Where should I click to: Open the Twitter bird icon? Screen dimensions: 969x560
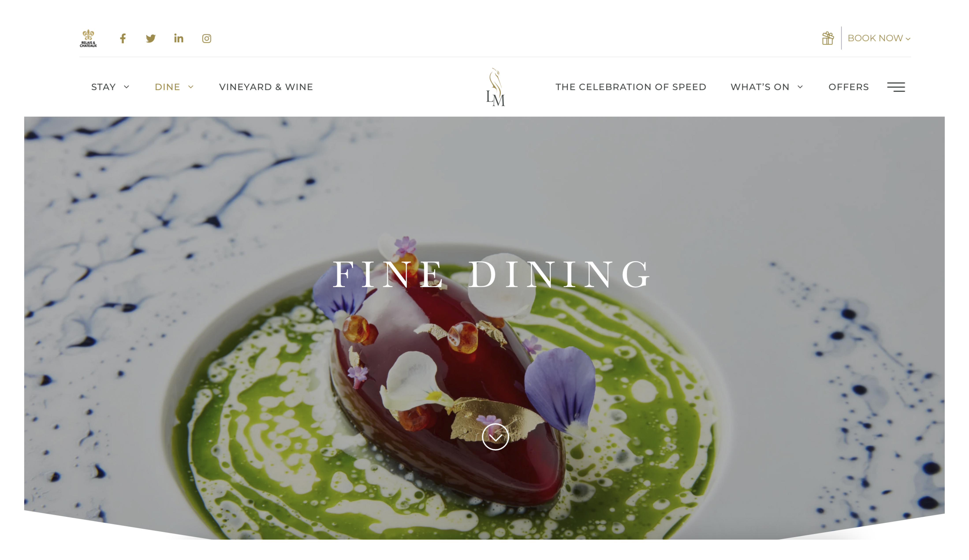(151, 38)
